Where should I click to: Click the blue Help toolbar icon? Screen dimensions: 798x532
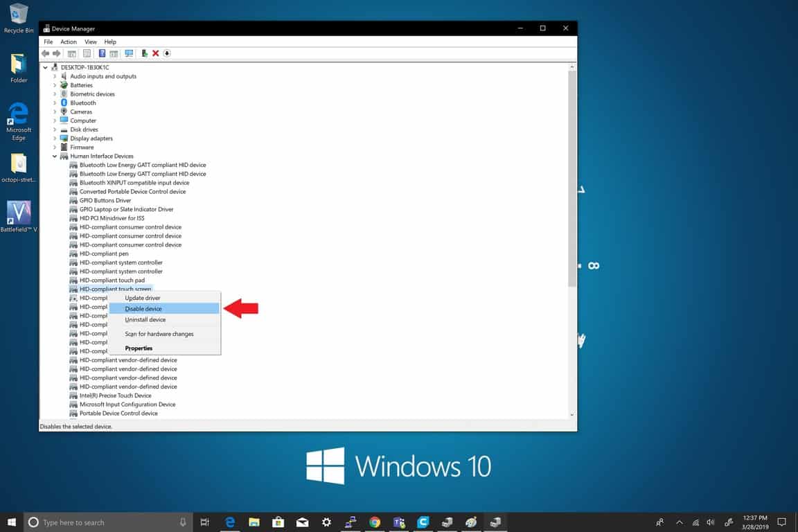click(x=102, y=53)
